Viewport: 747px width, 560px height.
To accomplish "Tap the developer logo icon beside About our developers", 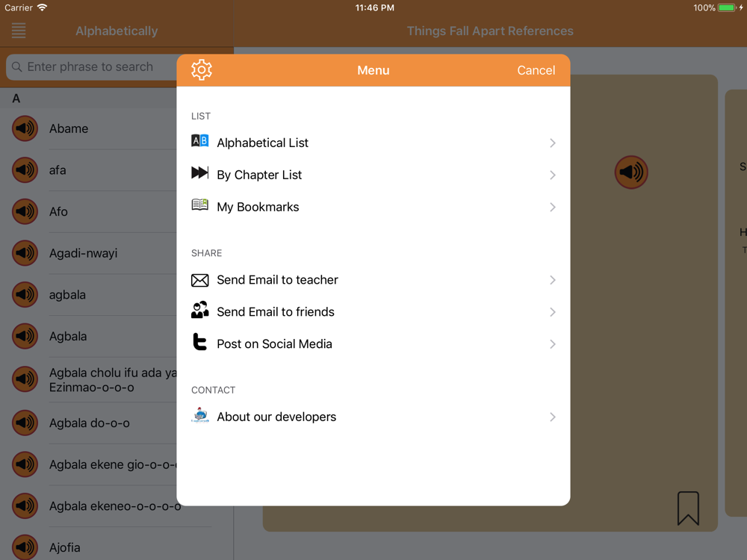I will pos(200,415).
